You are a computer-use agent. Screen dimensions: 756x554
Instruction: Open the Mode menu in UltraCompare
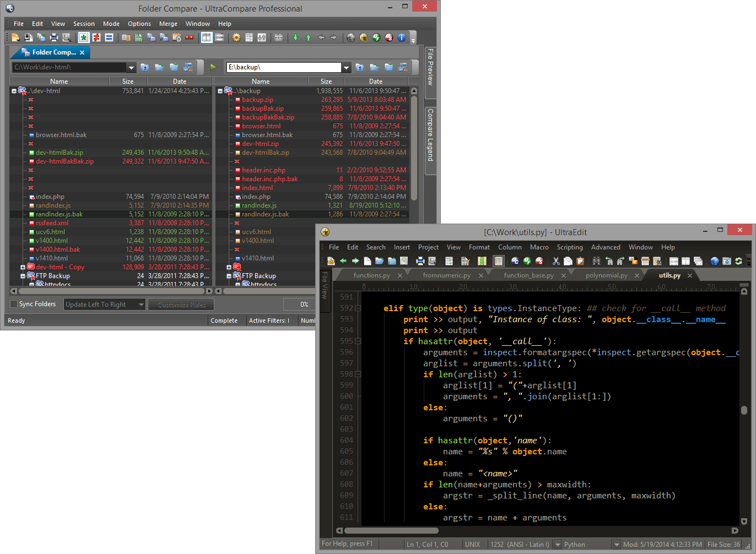111,24
